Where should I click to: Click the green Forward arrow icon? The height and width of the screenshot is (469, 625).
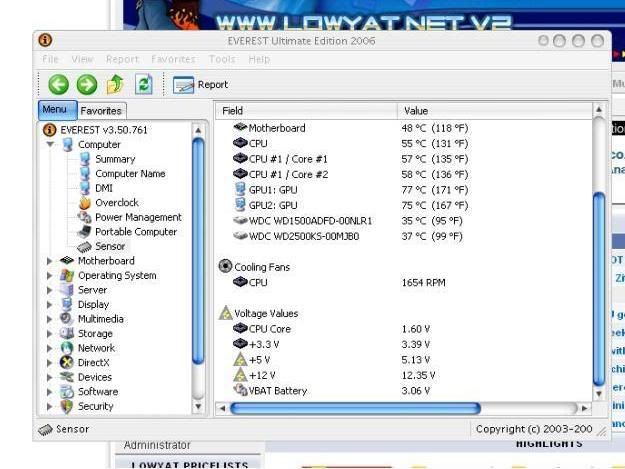click(86, 85)
